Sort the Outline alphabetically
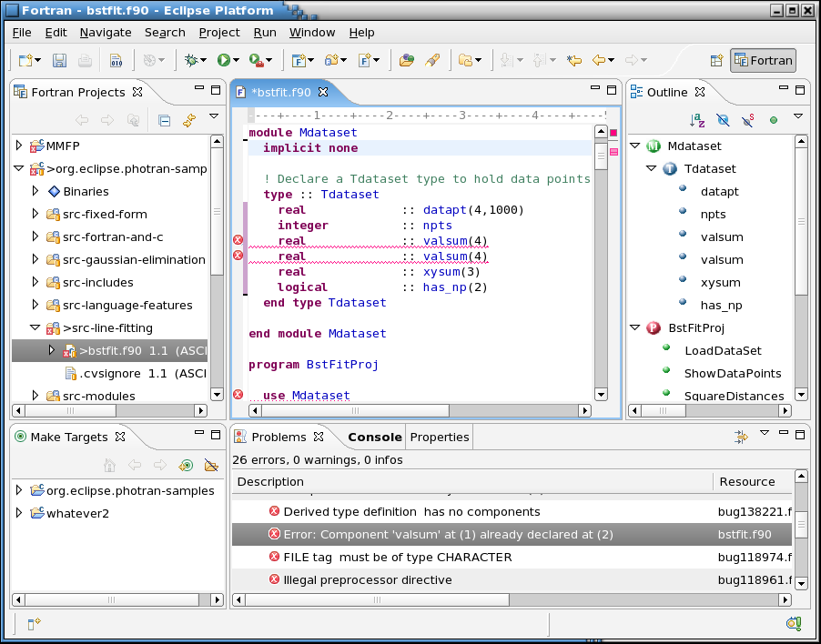This screenshot has height=644, width=821. [698, 120]
